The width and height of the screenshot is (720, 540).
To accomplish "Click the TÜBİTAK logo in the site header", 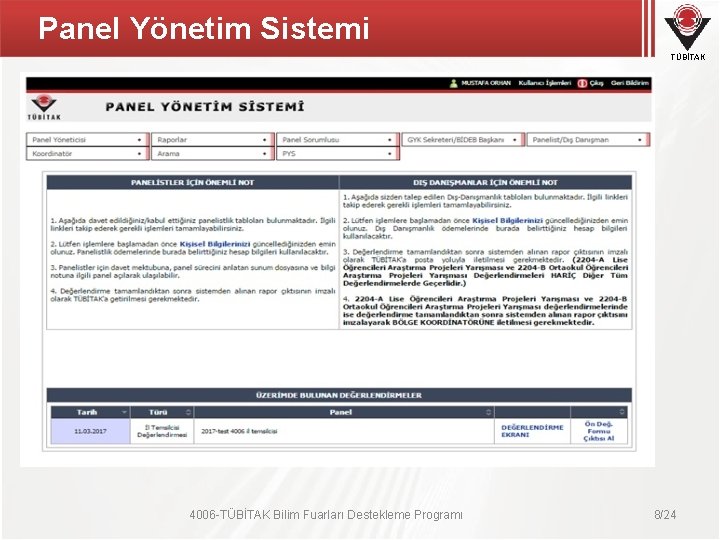I will (x=44, y=107).
